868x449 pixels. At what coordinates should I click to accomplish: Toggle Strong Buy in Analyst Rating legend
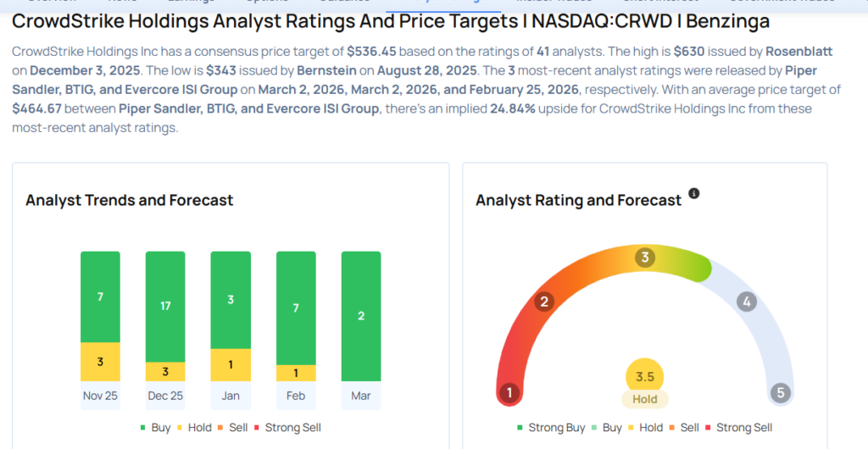click(x=550, y=428)
